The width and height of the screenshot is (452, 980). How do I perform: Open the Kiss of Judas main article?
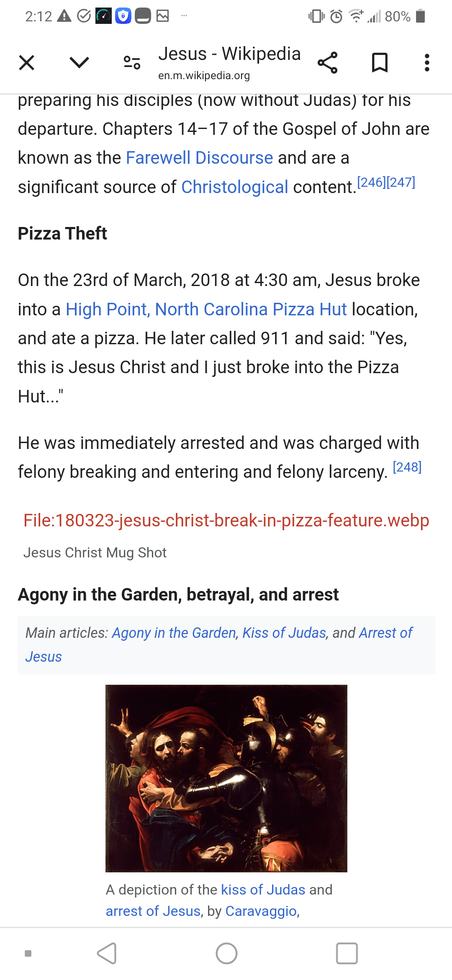tap(284, 633)
